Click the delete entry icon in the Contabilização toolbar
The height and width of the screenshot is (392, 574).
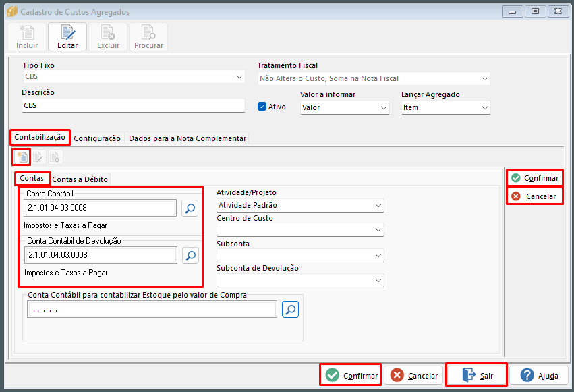click(x=55, y=157)
